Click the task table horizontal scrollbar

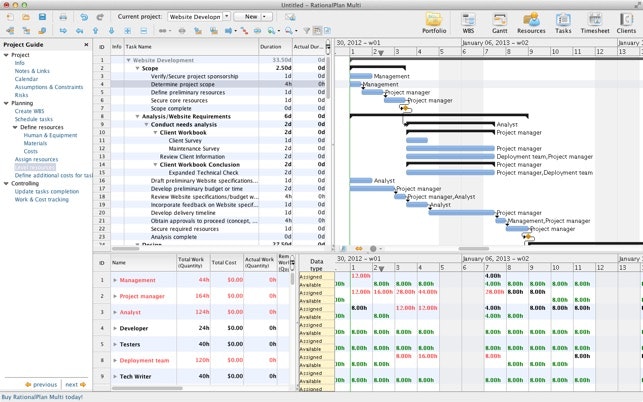(126, 249)
